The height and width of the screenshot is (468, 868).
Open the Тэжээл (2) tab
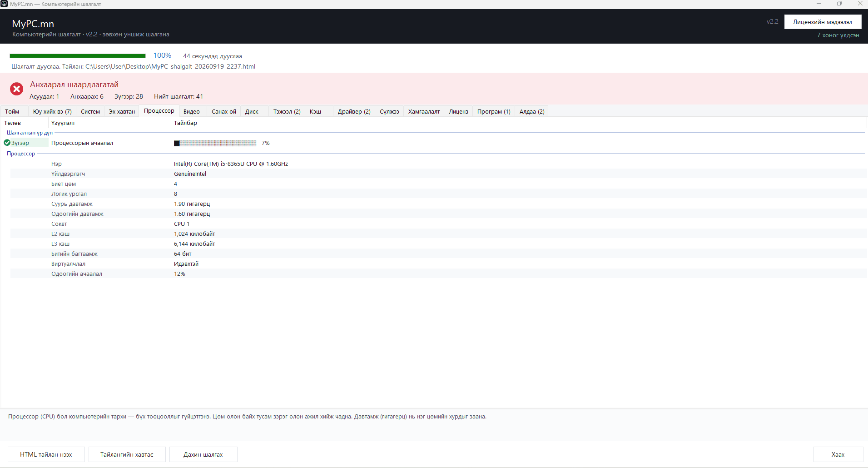tap(287, 111)
